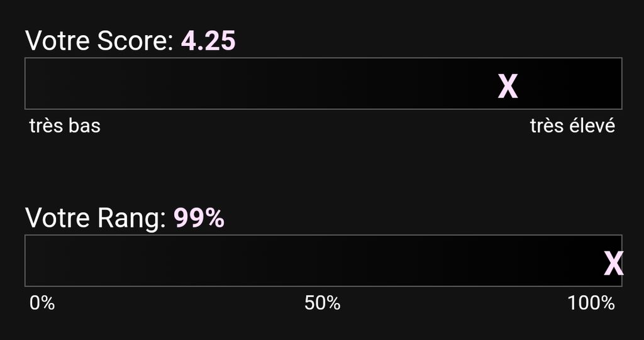
Task: Click the X marker on the rank bar
Action: click(613, 263)
